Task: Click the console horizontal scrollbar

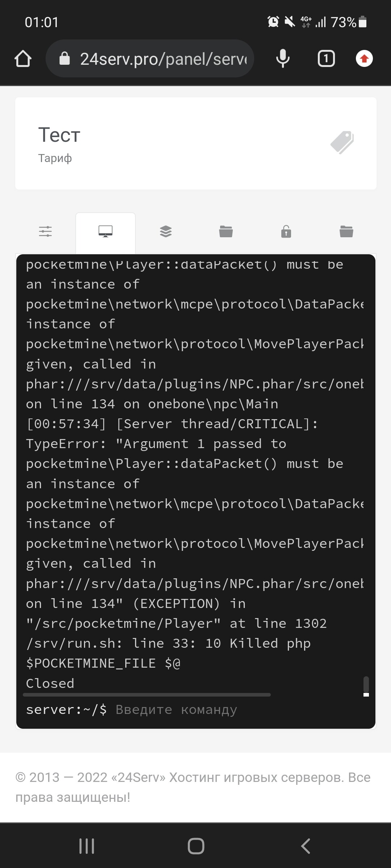Action: pyautogui.click(x=147, y=695)
